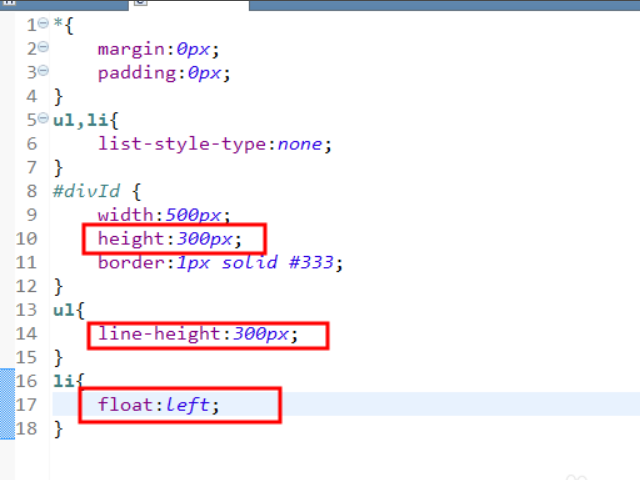
Task: Click the 'li{' selector on line 16
Action: (x=68, y=381)
